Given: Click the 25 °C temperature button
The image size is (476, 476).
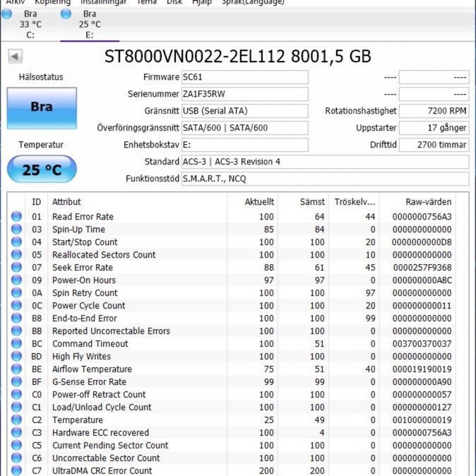Looking at the screenshot, I should coord(41,170).
